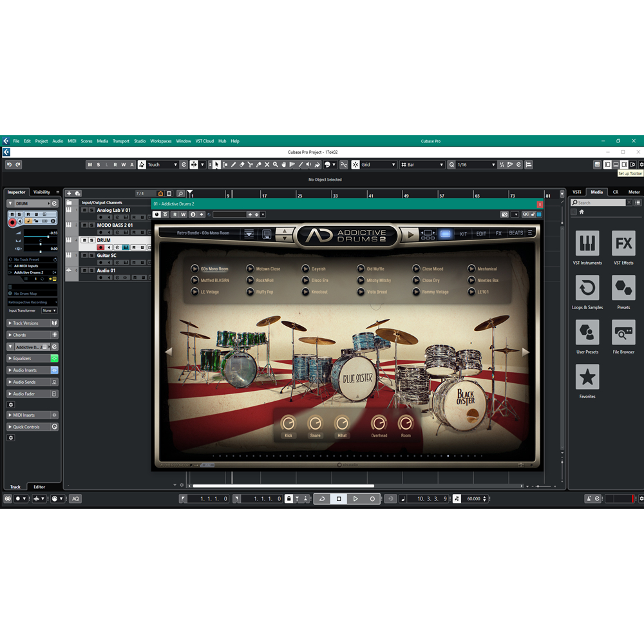Viewport: 644px width, 644px height.
Task: Adjust the Overhead level knob
Action: (379, 423)
